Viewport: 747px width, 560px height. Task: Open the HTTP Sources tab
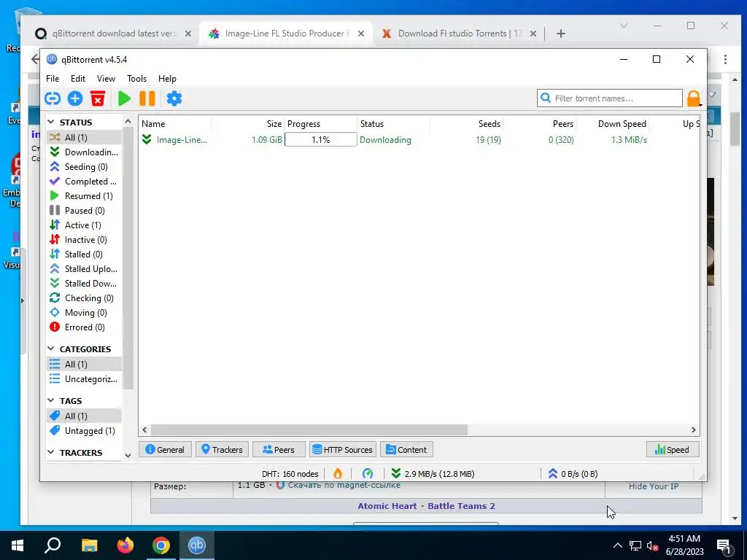point(343,449)
